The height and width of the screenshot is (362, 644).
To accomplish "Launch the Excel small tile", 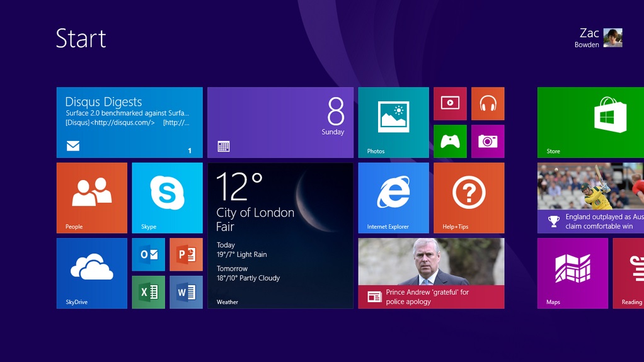I will point(148,292).
